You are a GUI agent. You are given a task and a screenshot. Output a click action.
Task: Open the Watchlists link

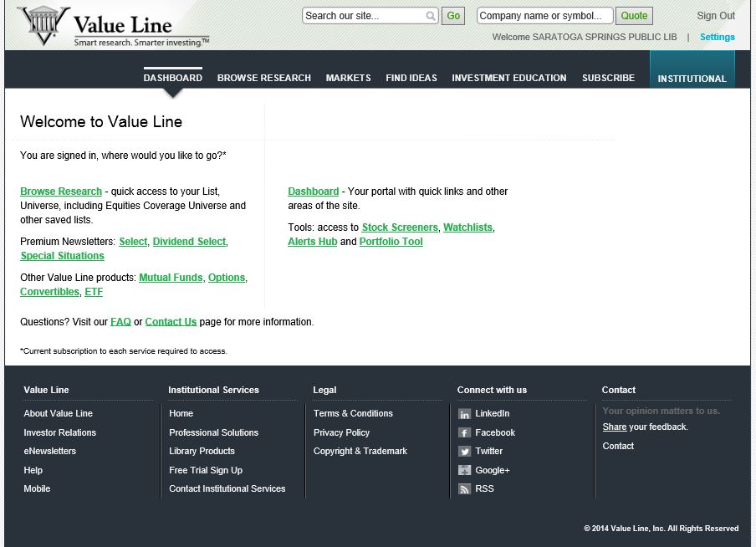coord(467,227)
